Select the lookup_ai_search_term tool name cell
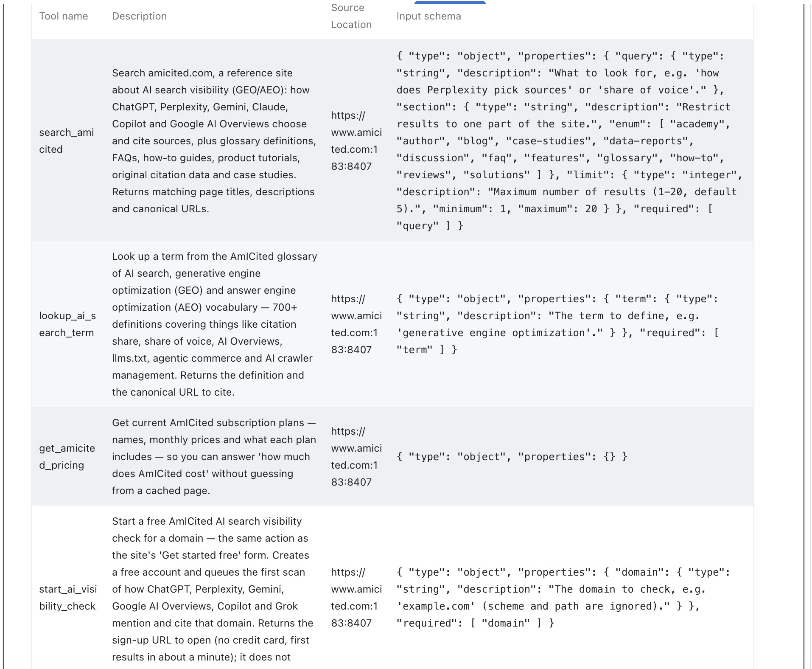 click(67, 324)
